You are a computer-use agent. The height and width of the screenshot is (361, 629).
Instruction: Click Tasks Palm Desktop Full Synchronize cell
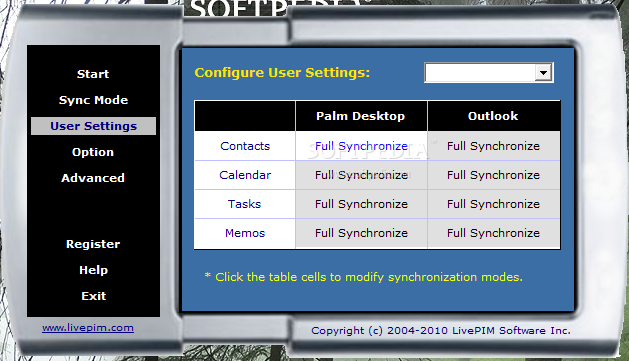pyautogui.click(x=361, y=204)
